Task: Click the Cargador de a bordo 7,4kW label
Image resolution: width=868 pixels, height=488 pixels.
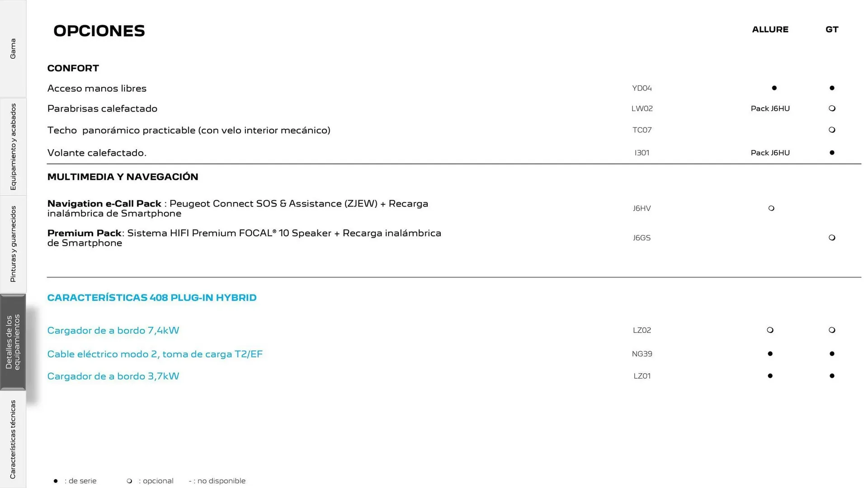Action: click(x=113, y=330)
